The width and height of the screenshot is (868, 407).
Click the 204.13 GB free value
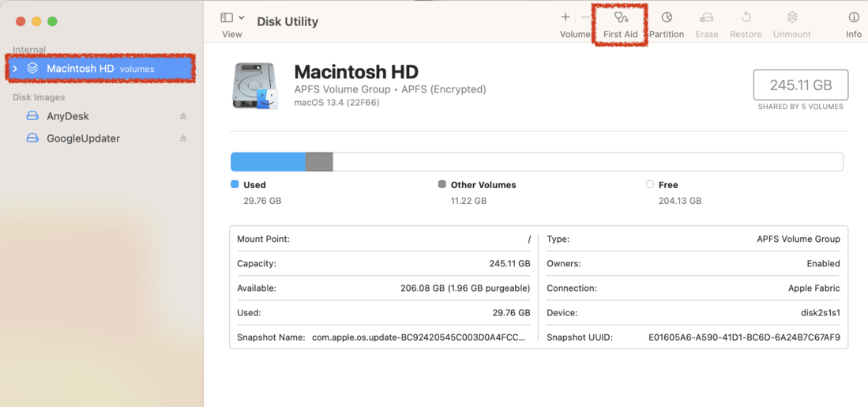680,201
